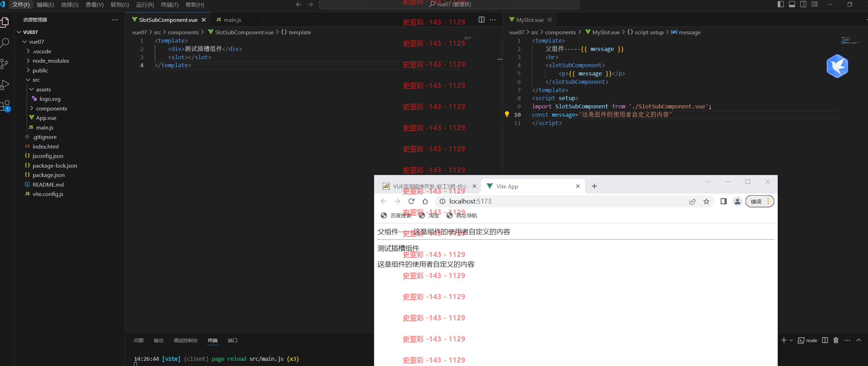
Task: Open left editor group more actions
Action: [492, 20]
